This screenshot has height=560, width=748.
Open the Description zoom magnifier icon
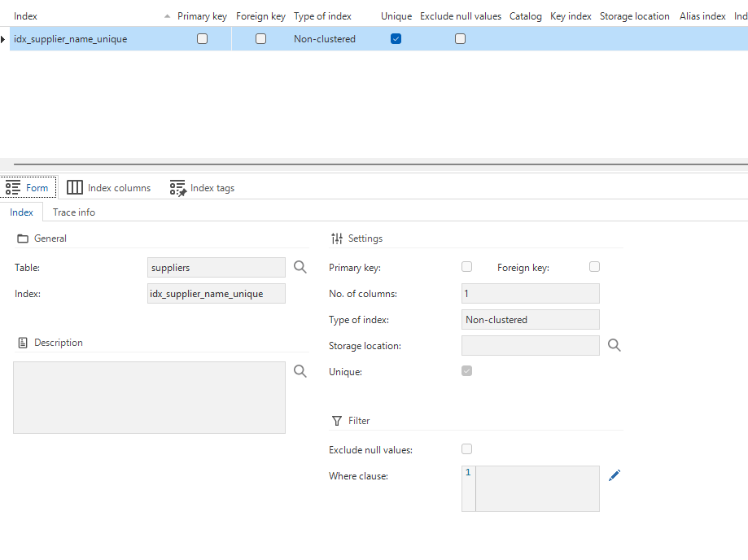coord(300,370)
